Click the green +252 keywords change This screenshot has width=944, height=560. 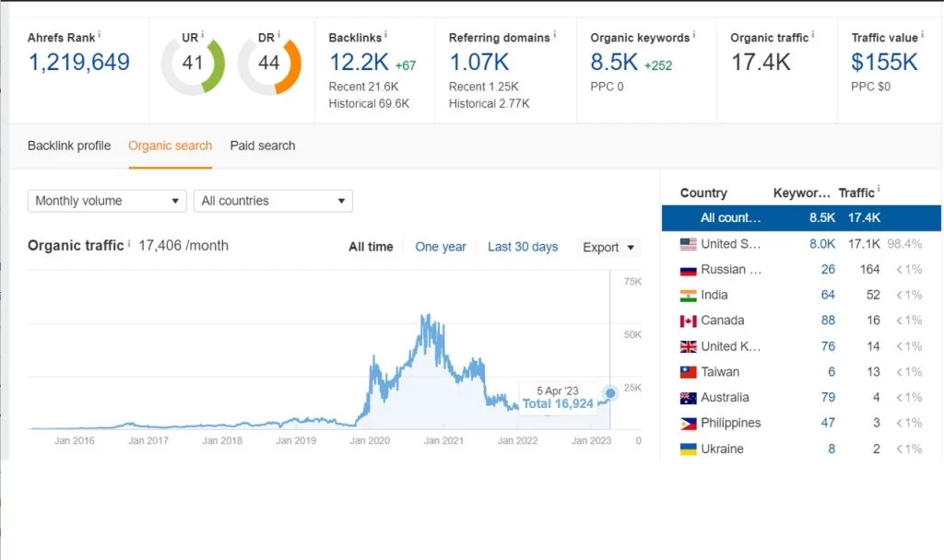coord(658,65)
